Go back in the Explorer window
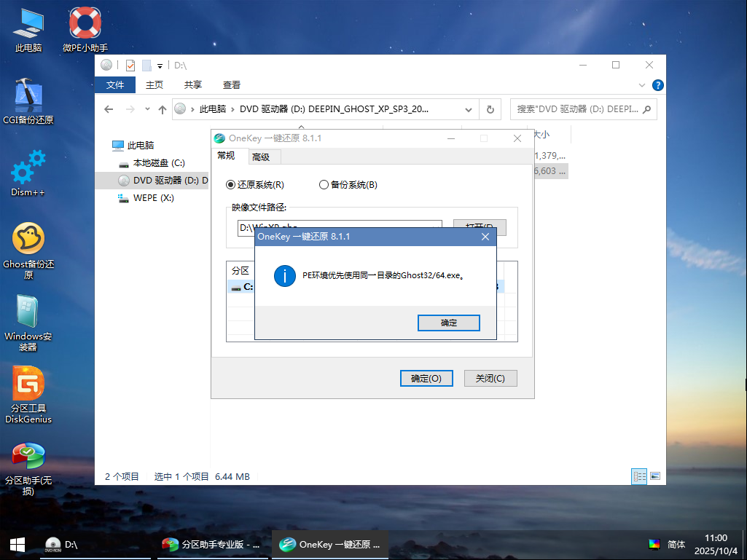This screenshot has width=747, height=560. pos(109,109)
